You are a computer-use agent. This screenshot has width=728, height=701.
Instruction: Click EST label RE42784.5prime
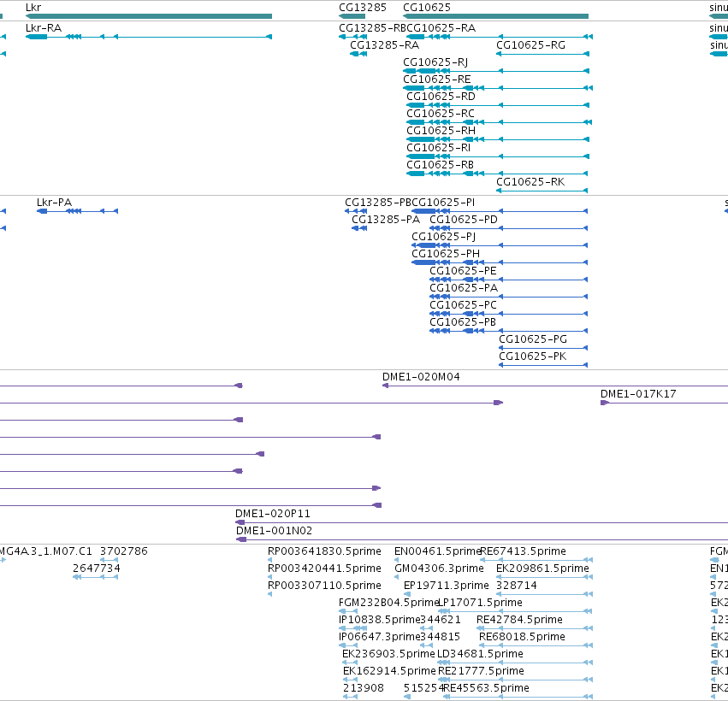pyautogui.click(x=519, y=620)
